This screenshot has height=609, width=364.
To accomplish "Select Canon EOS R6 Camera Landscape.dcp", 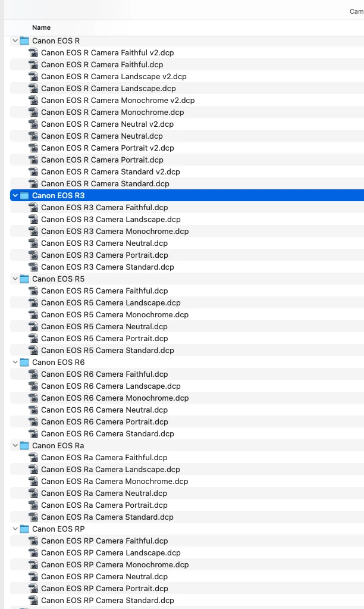I will [111, 386].
